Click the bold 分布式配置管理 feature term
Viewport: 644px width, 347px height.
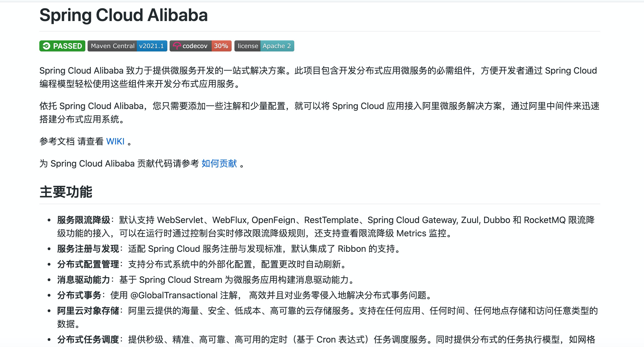click(88, 264)
